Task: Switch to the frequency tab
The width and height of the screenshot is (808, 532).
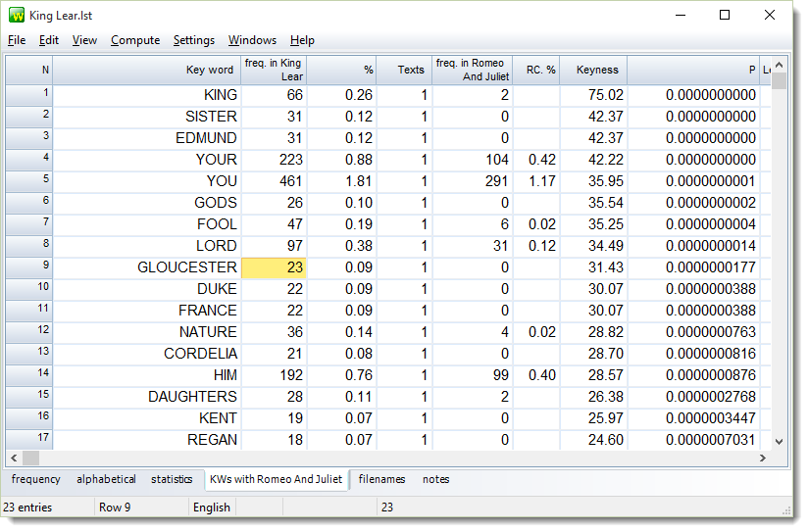Action: [36, 479]
